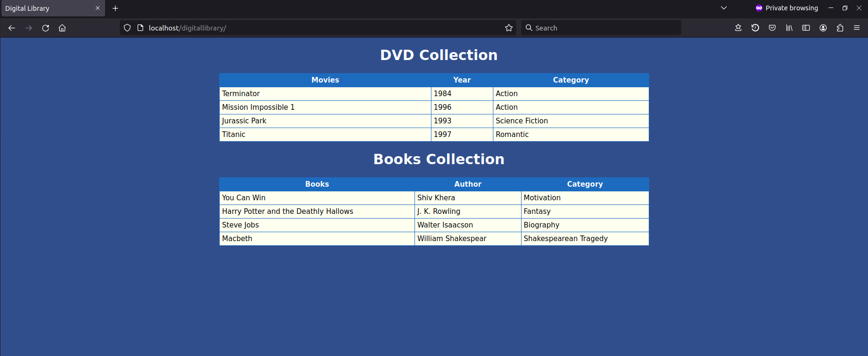Click the Books table Category header
This screenshot has height=356, width=868.
click(585, 184)
